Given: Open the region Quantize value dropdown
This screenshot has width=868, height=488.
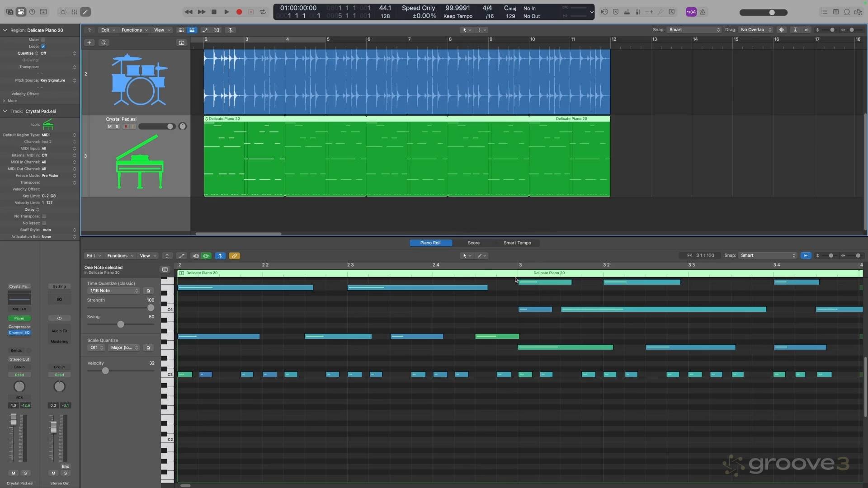Looking at the screenshot, I should (58, 53).
